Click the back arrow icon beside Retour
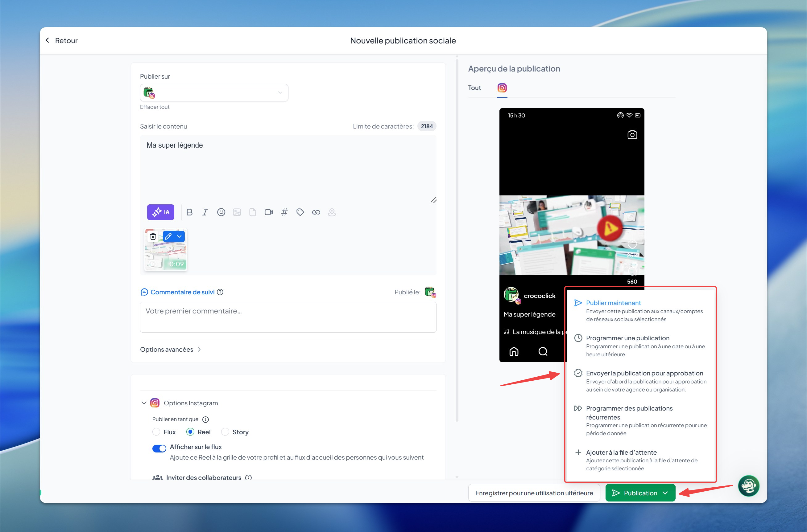807x532 pixels. pyautogui.click(x=48, y=40)
